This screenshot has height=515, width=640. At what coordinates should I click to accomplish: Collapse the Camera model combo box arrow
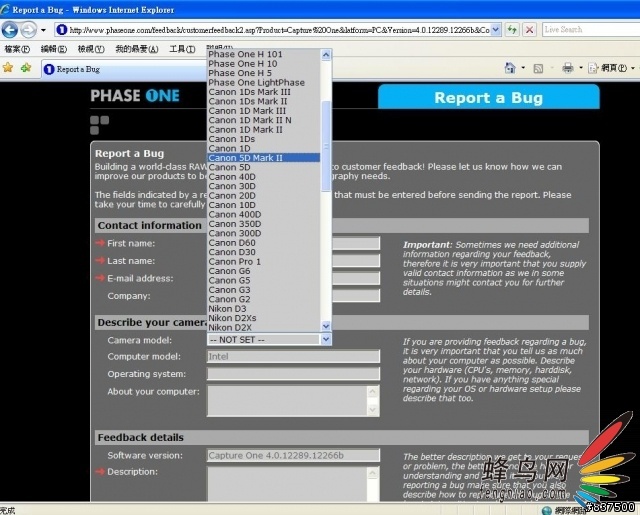[x=326, y=339]
